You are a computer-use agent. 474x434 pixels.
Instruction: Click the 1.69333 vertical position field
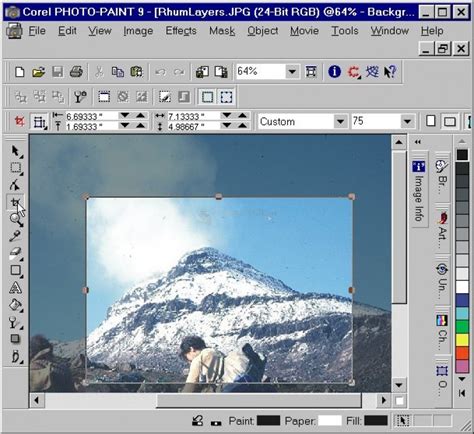point(91,127)
